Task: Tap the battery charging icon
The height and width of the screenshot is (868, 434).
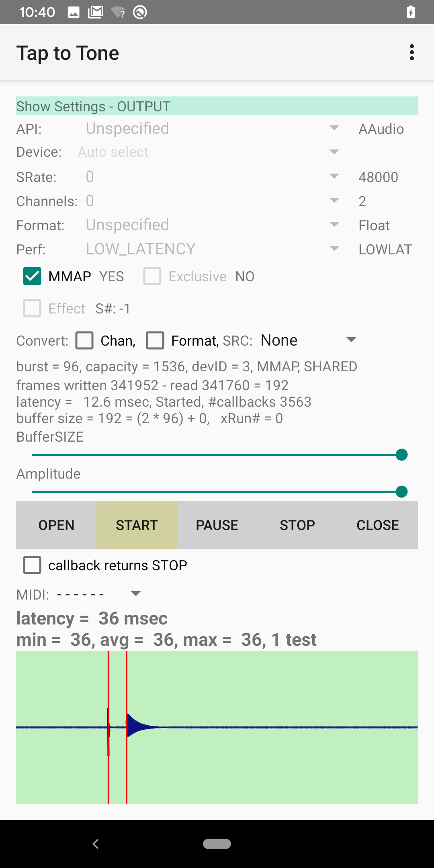Action: 411,12
